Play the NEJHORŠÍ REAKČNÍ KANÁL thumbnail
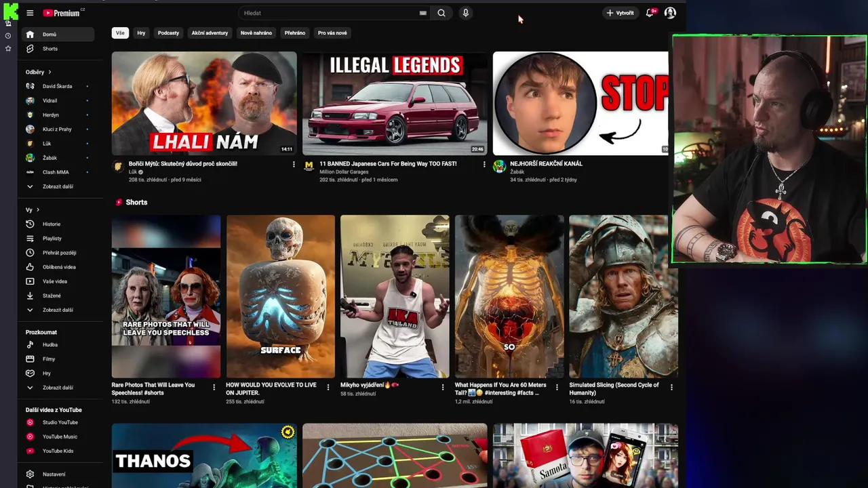Image resolution: width=868 pixels, height=488 pixels. pyautogui.click(x=580, y=104)
